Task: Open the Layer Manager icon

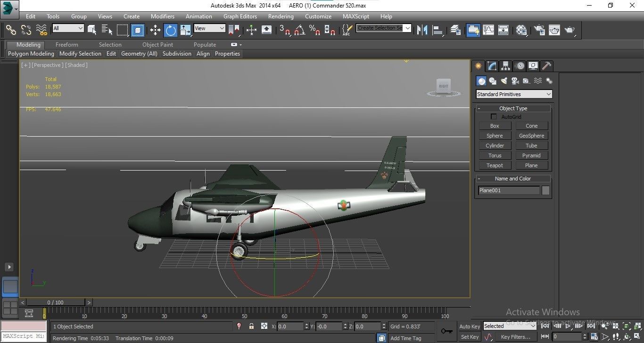Action: point(455,30)
